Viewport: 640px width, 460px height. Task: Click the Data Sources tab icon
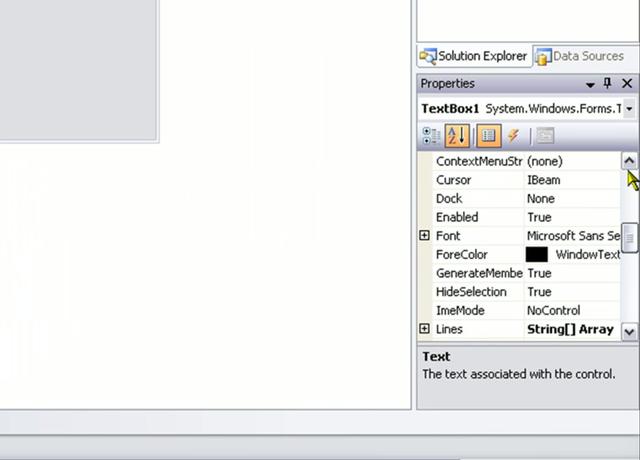pyautogui.click(x=543, y=56)
